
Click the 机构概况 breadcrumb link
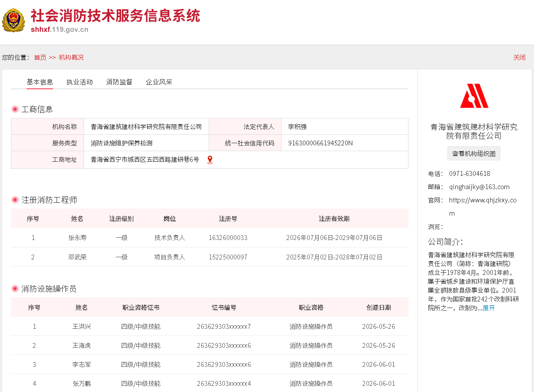[x=71, y=57]
